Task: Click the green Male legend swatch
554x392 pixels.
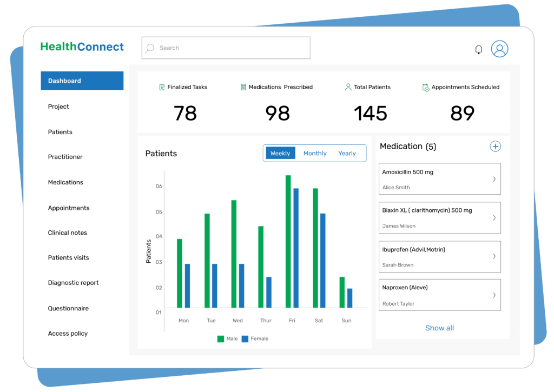Action: pos(220,338)
